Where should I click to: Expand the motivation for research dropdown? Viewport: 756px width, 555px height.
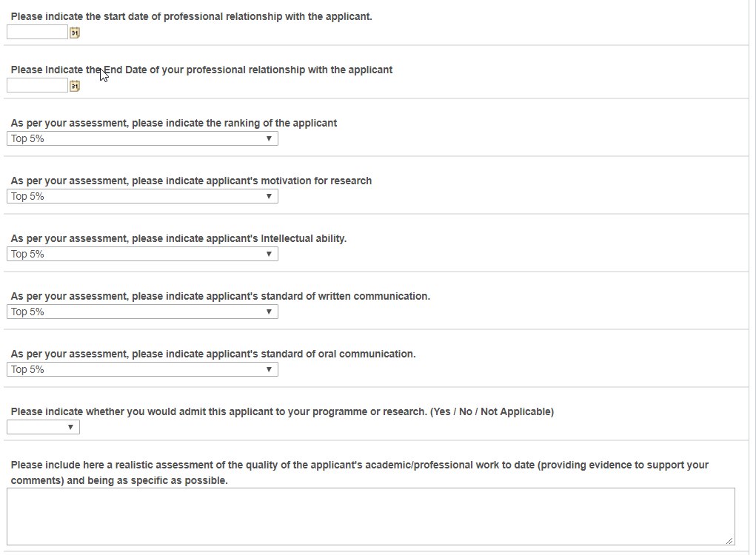(x=142, y=197)
